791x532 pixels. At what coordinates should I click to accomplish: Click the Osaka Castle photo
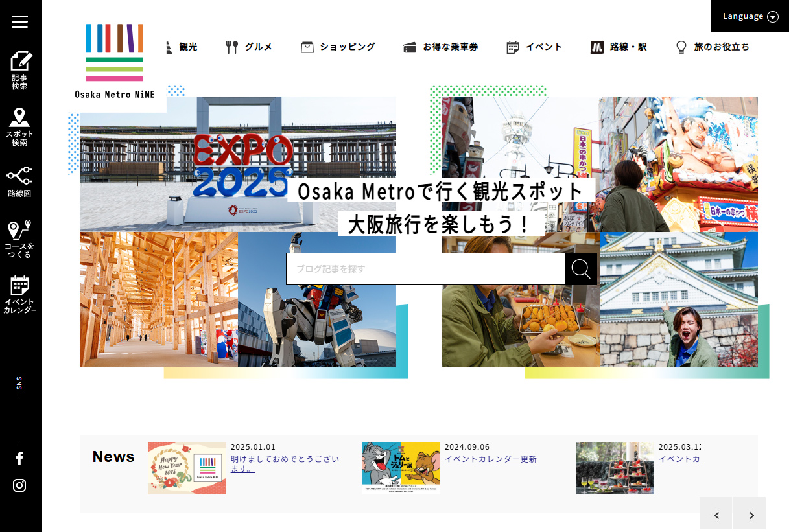tap(679, 299)
